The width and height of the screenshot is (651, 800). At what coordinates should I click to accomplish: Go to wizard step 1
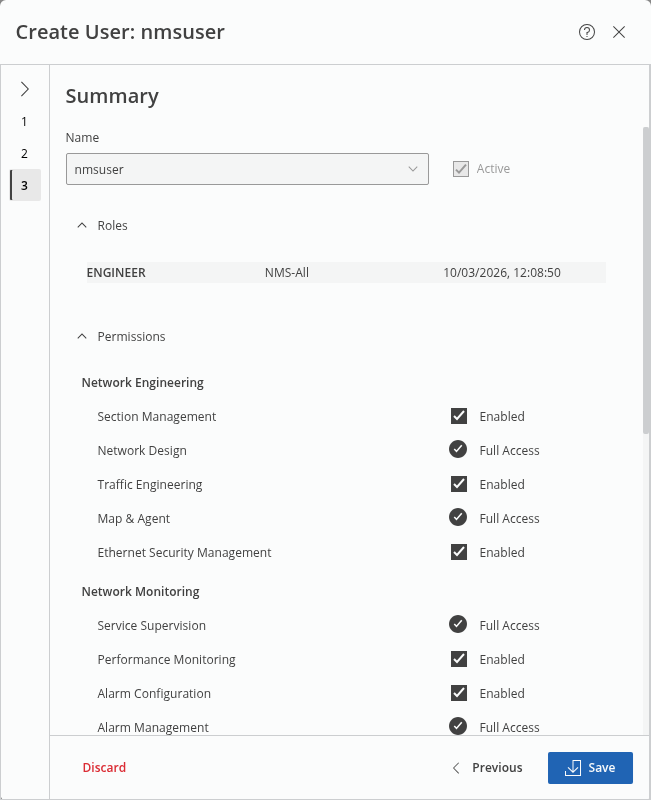coord(25,121)
